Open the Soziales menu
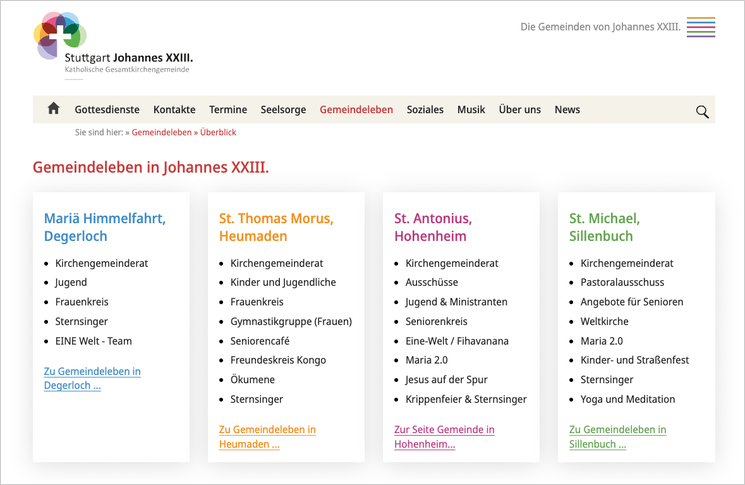 click(x=425, y=110)
